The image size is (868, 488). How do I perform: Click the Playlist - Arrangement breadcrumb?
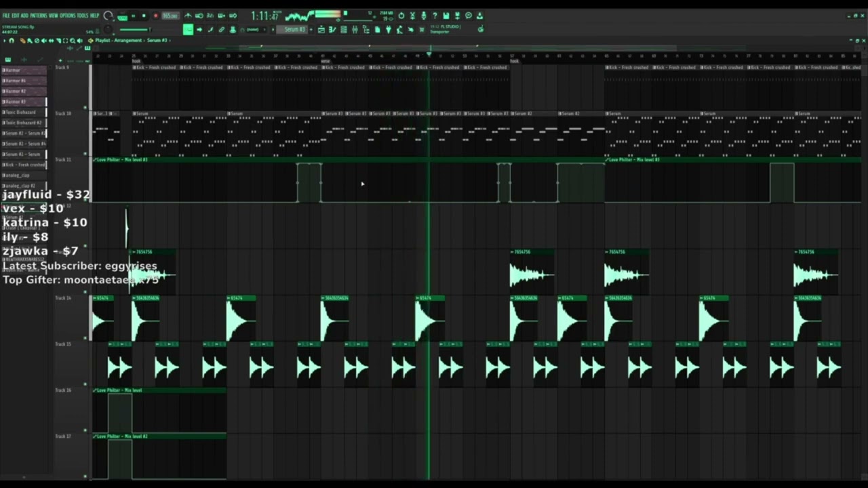coord(119,41)
